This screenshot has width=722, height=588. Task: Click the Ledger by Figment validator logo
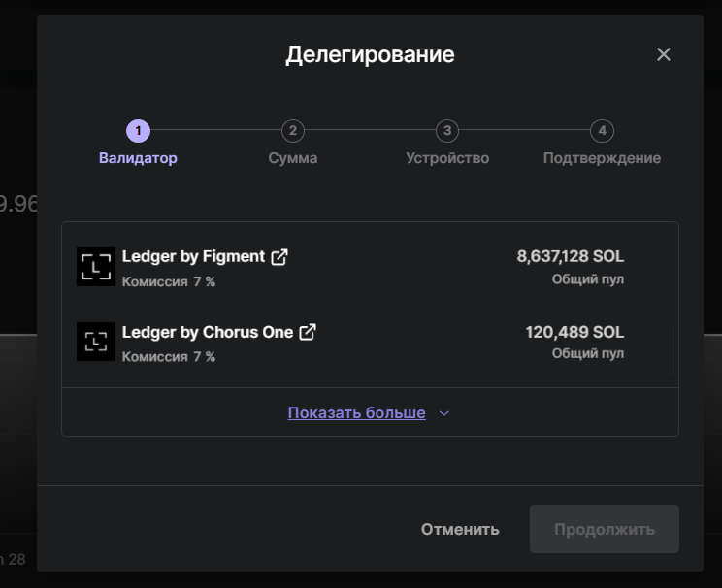(95, 267)
